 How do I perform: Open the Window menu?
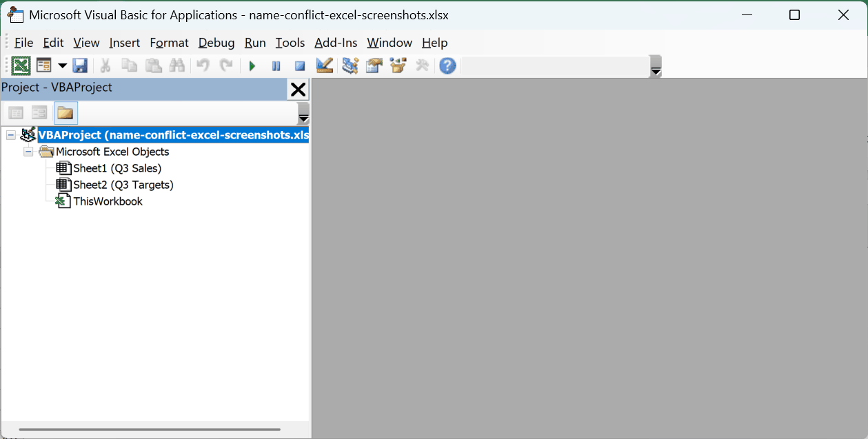pyautogui.click(x=390, y=43)
